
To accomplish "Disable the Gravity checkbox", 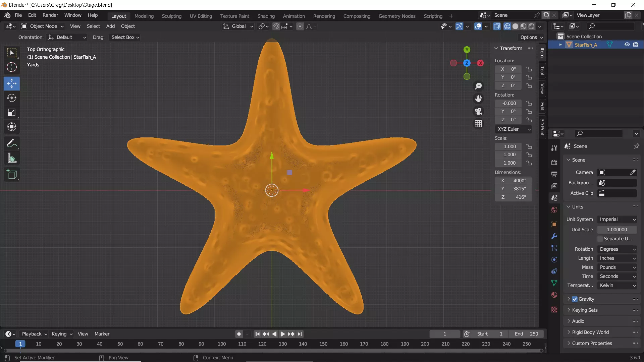I will click(x=575, y=299).
